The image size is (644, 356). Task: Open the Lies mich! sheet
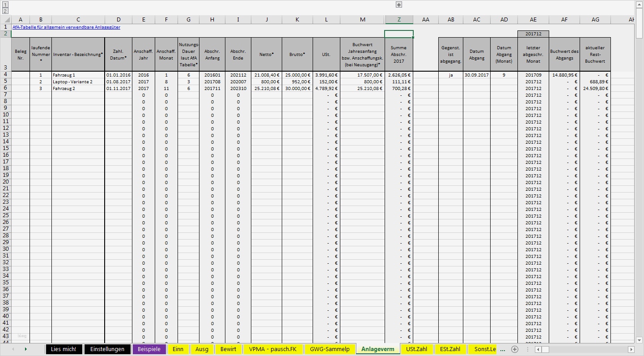point(64,349)
